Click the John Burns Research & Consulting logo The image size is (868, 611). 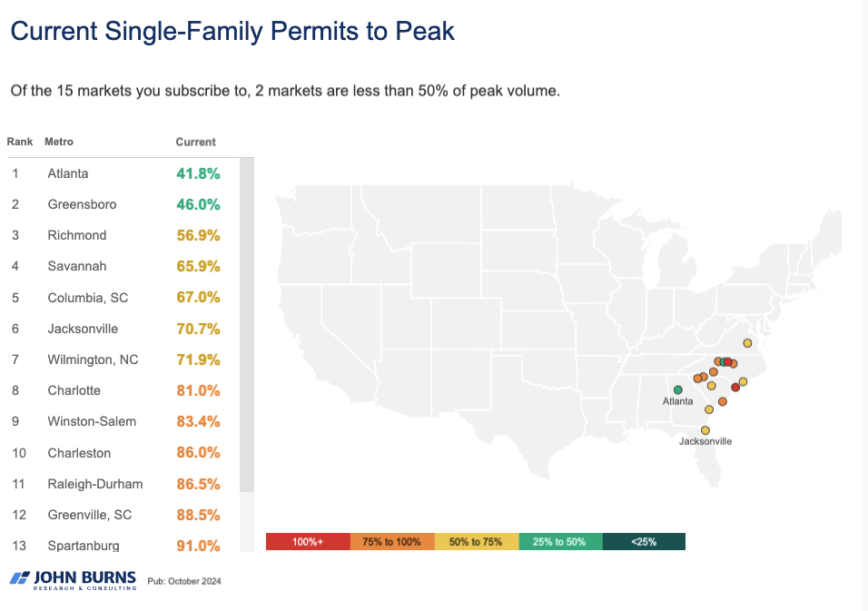point(73,580)
